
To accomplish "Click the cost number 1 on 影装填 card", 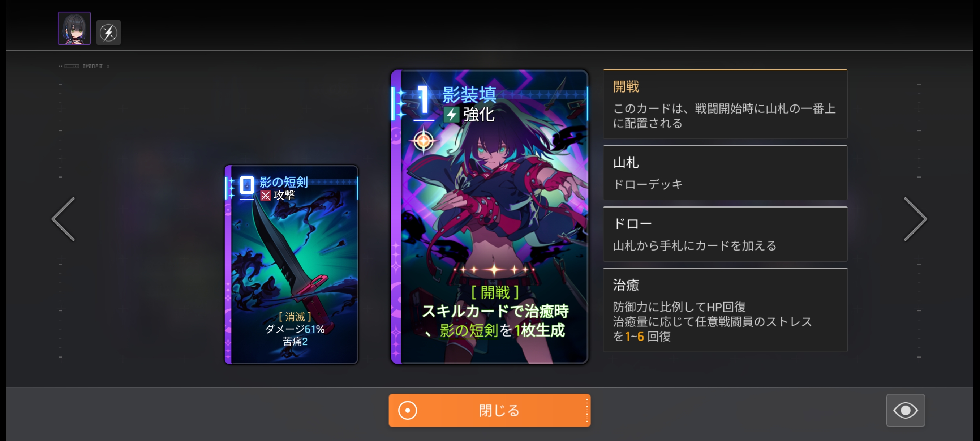I will [424, 100].
